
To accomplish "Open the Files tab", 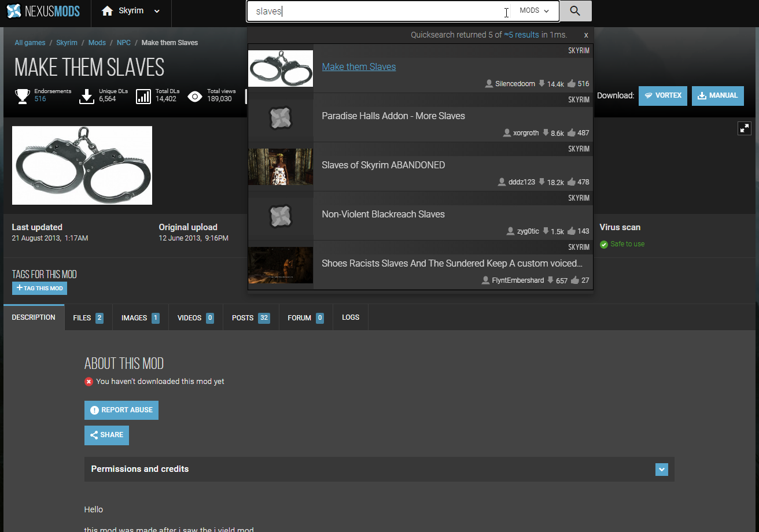I will click(88, 317).
